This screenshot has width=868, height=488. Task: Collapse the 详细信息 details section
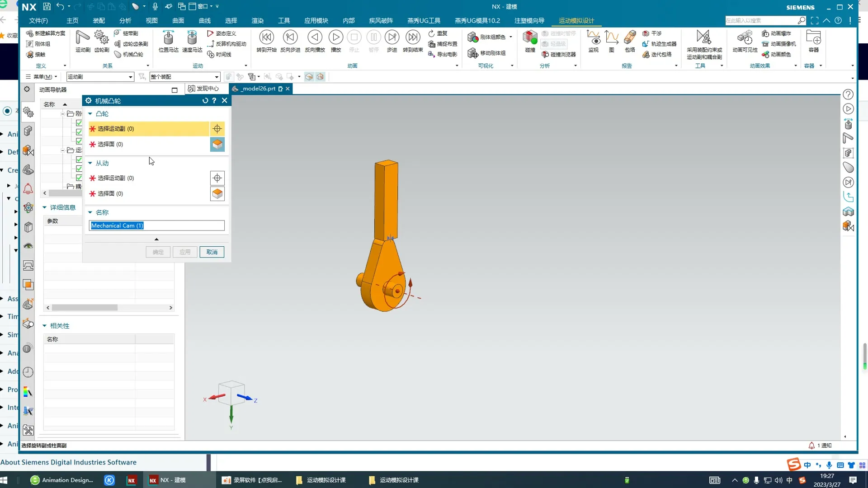pos(45,207)
